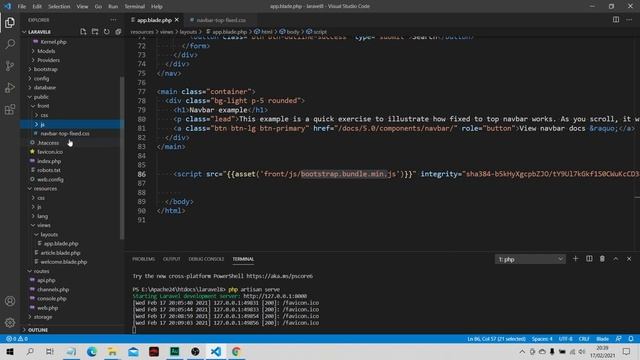Open the Manage gear icon
640x360 pixels.
point(10,322)
